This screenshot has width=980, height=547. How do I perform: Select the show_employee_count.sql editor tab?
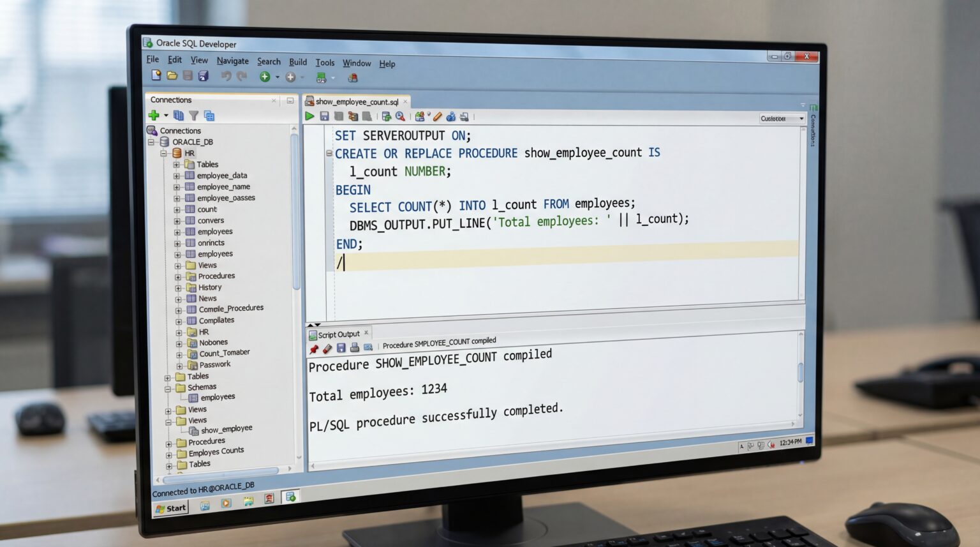click(357, 101)
